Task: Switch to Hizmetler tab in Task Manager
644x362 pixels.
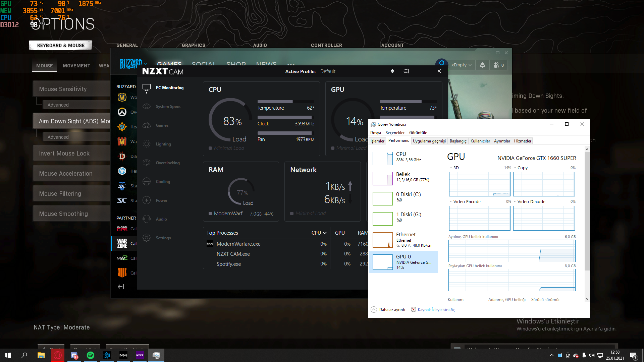Action: (523, 141)
